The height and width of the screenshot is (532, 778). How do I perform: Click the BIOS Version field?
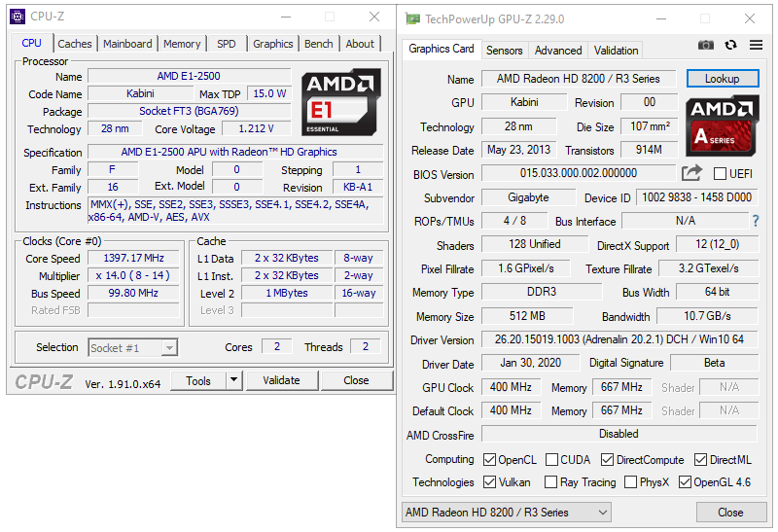(579, 173)
